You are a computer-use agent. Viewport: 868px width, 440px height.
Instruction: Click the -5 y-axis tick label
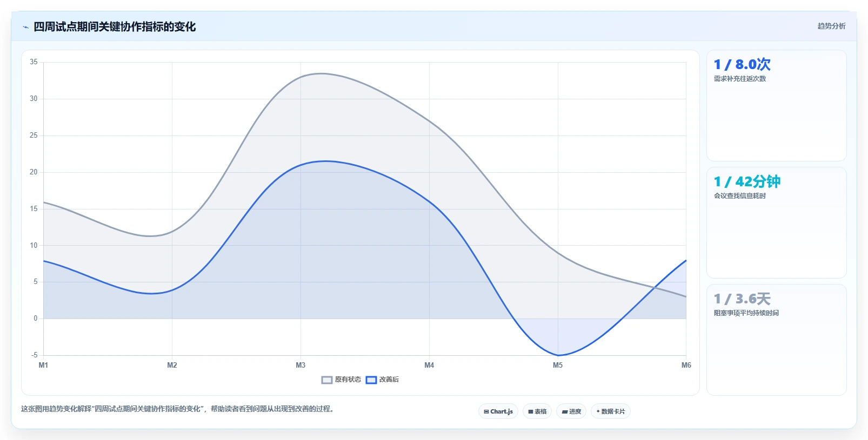34,355
